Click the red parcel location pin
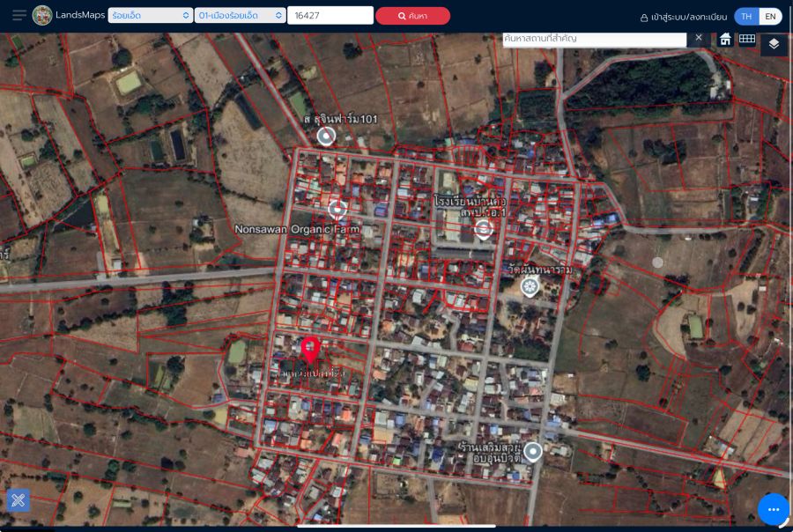This screenshot has height=532, width=793. click(309, 350)
